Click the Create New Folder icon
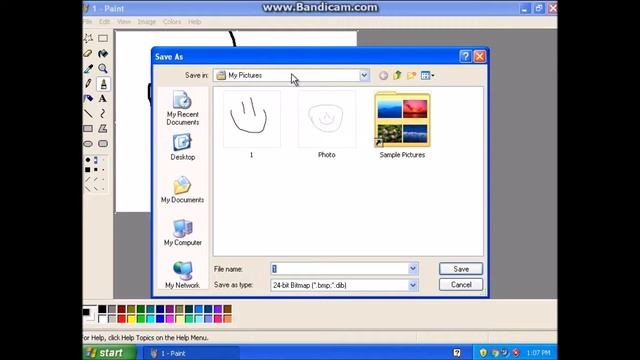 412,76
